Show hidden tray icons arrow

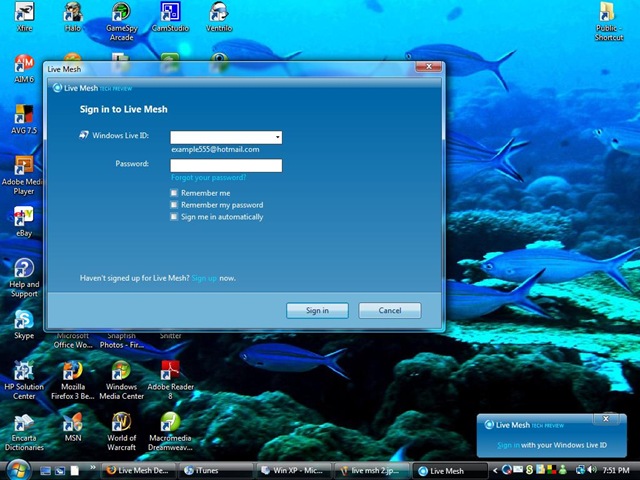(495, 470)
